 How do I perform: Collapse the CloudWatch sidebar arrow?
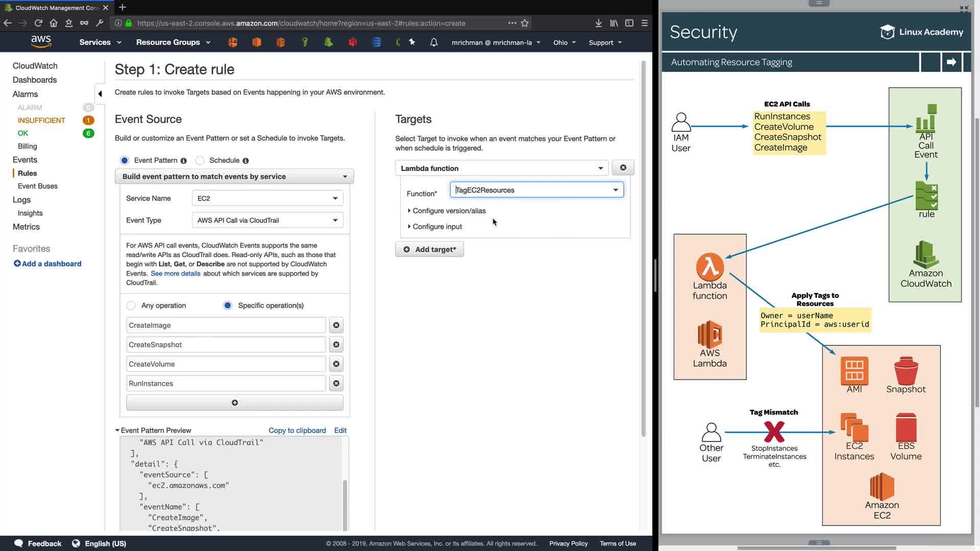pos(100,94)
